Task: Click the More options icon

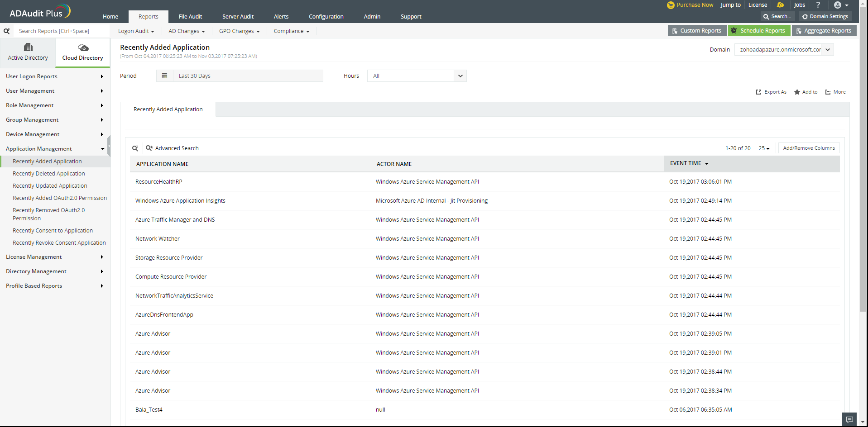Action: 828,92
